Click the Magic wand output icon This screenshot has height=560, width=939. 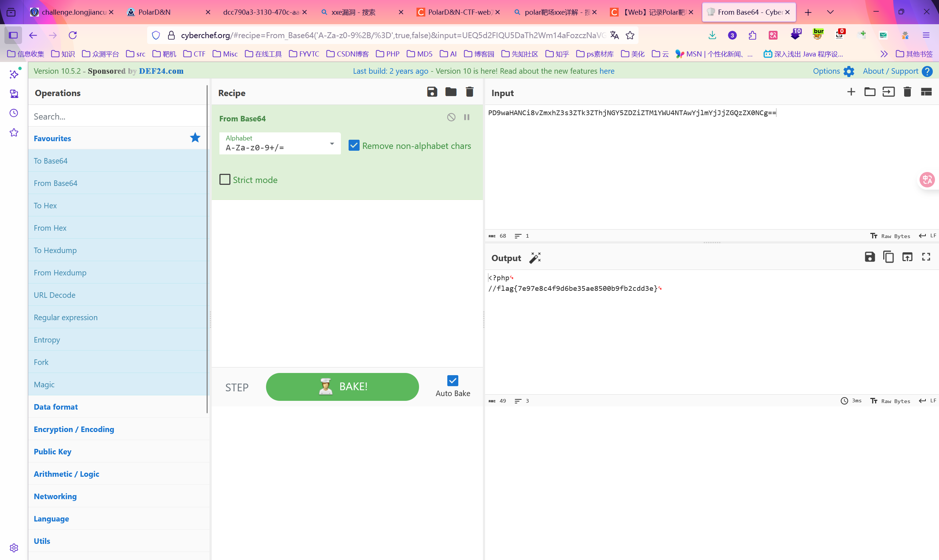(x=535, y=258)
